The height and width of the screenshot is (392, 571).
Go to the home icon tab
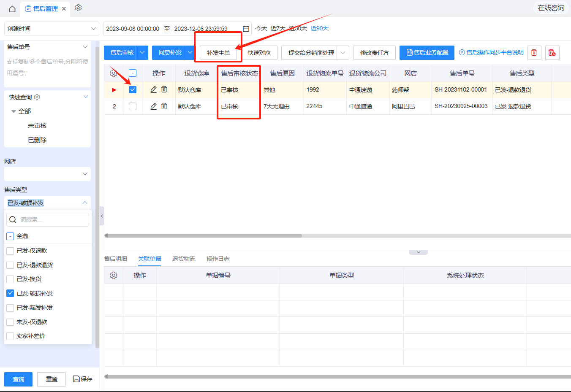[x=12, y=9]
